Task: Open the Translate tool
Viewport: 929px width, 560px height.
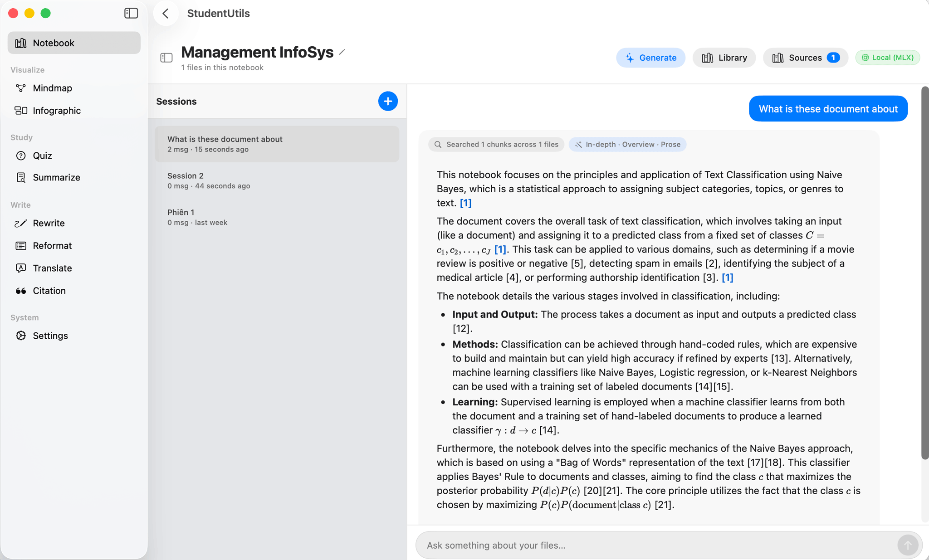Action: tap(74, 268)
